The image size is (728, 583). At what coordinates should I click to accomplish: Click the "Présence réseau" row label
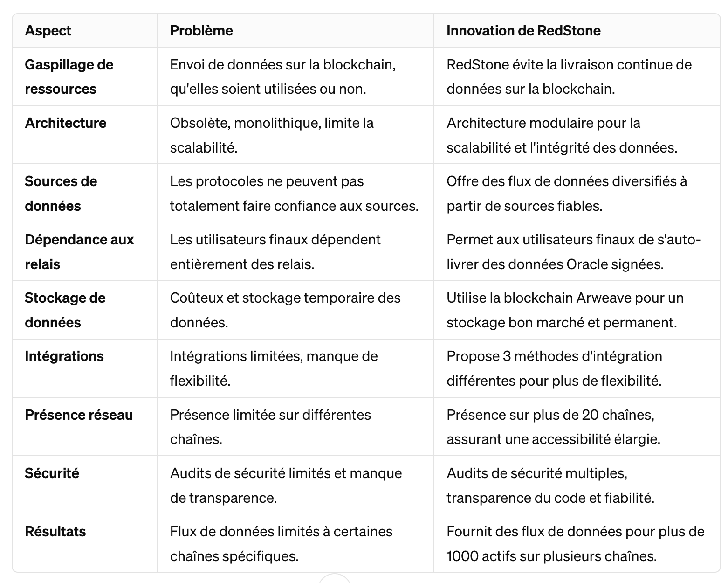(79, 415)
